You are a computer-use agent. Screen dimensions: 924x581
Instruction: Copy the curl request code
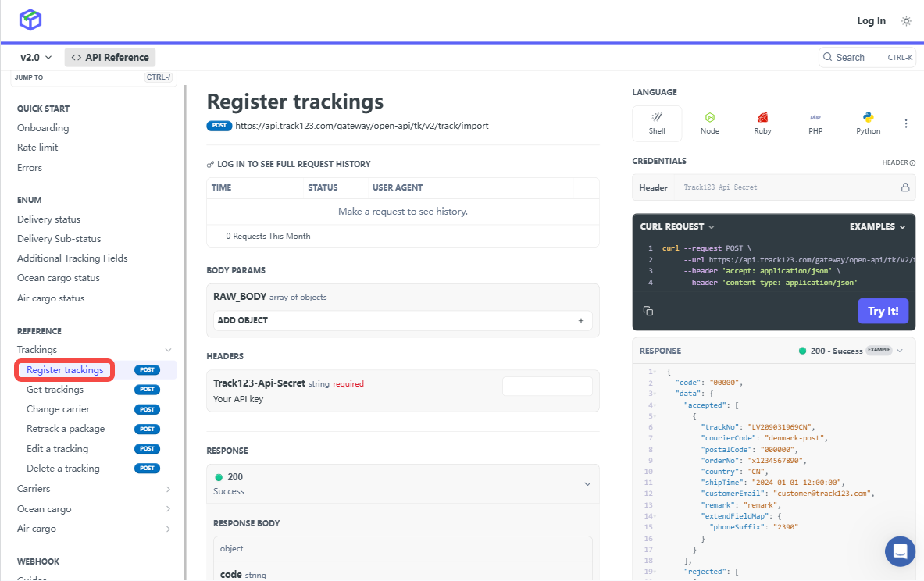pyautogui.click(x=648, y=311)
